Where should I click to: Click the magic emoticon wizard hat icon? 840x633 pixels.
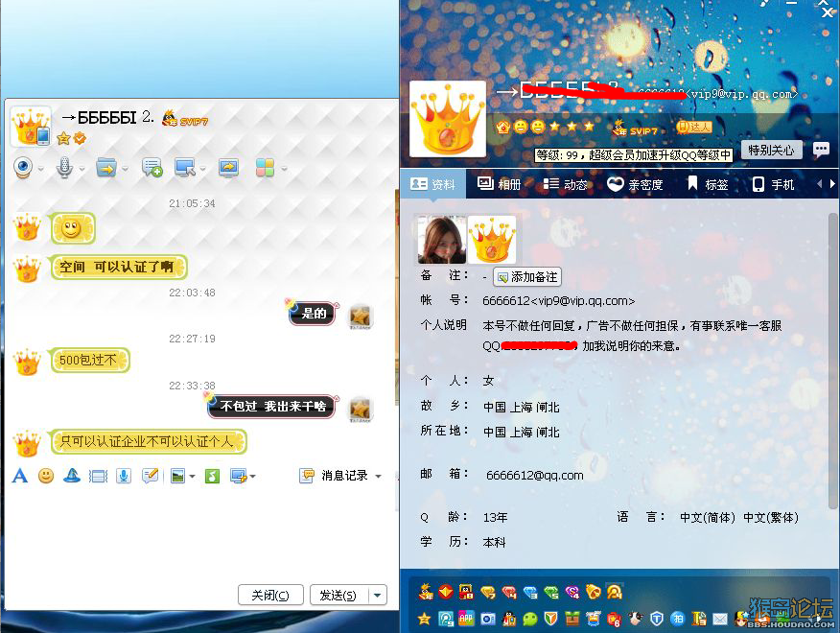[x=72, y=476]
